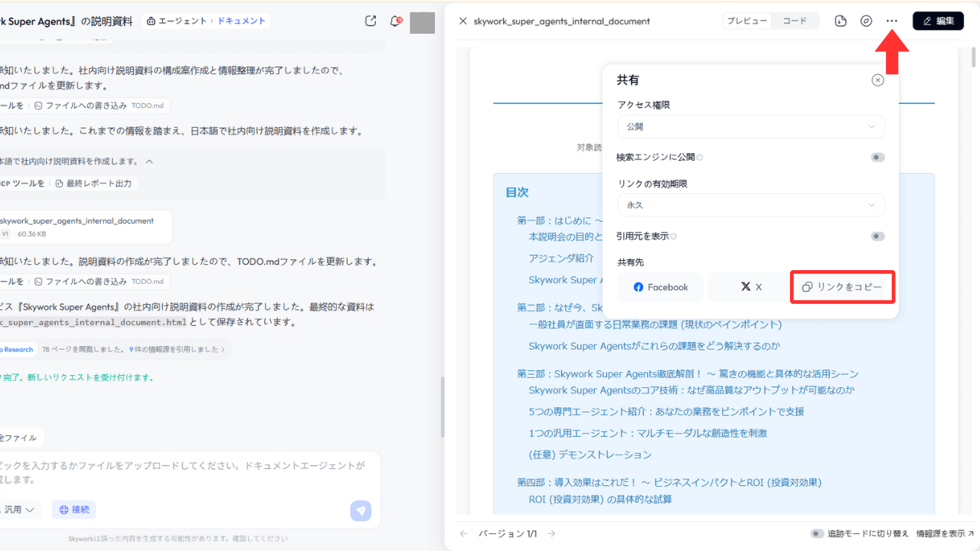Open the リンクの有効期限 dropdown set to 永久
This screenshot has height=551, width=980.
click(750, 205)
